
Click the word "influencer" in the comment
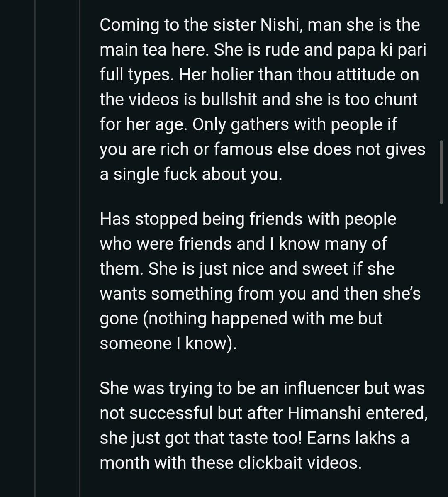pos(321,388)
